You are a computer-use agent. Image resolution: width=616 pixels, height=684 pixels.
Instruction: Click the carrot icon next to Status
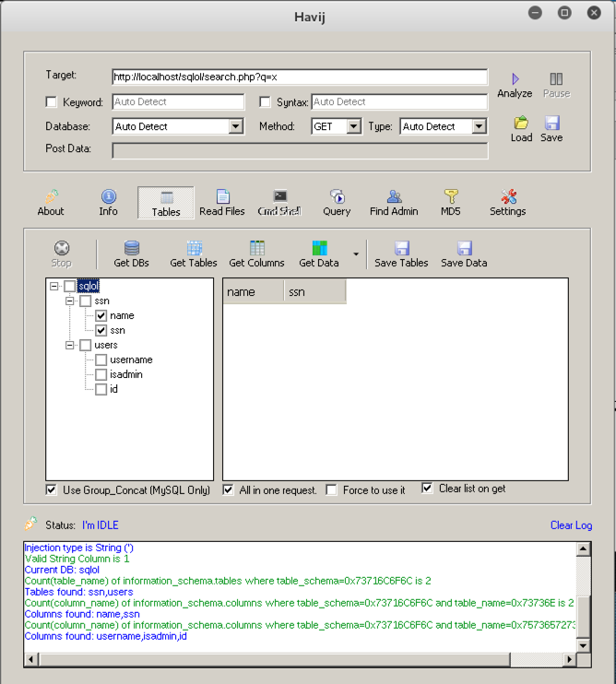coord(30,524)
